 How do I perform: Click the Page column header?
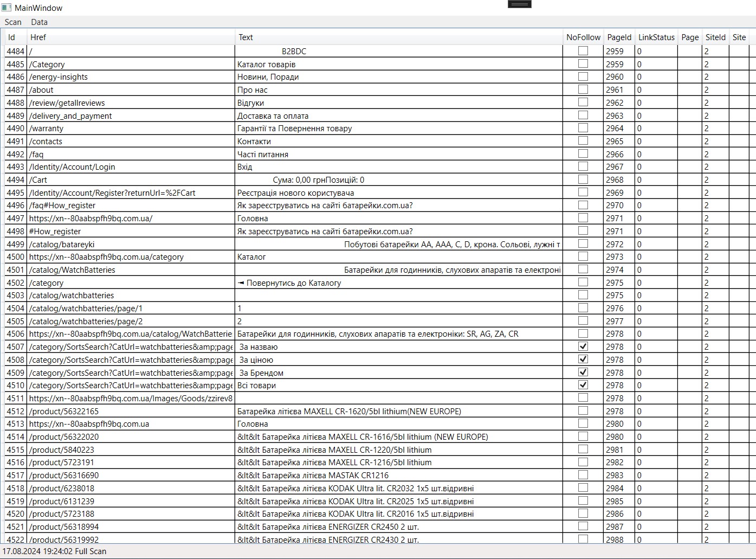pyautogui.click(x=690, y=37)
